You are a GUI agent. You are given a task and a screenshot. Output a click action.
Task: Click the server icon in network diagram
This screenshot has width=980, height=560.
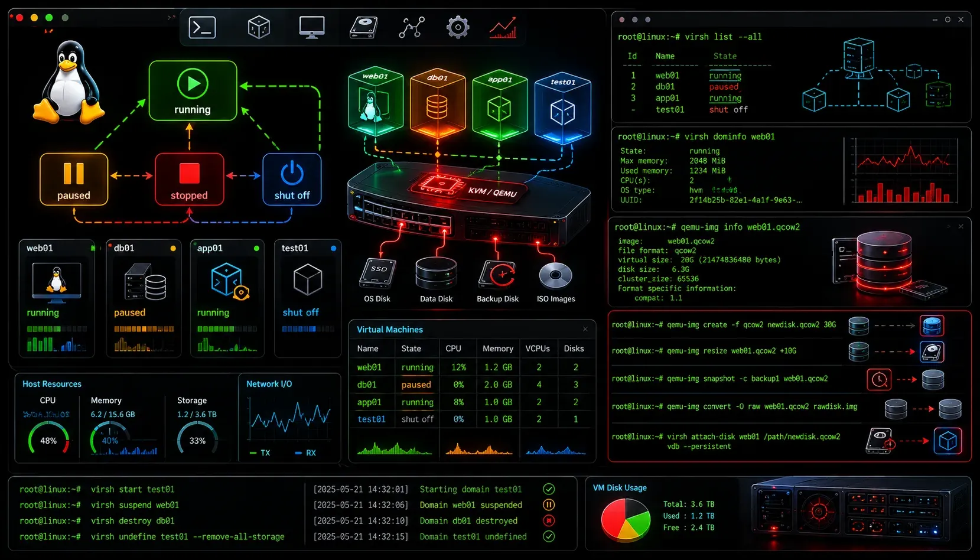[858, 57]
